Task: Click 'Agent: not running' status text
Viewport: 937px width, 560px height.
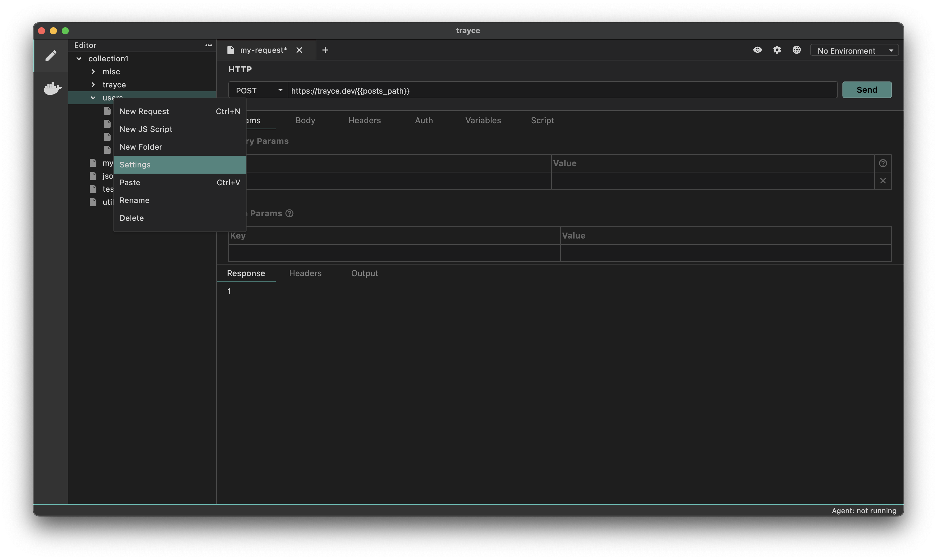Action: 864,511
